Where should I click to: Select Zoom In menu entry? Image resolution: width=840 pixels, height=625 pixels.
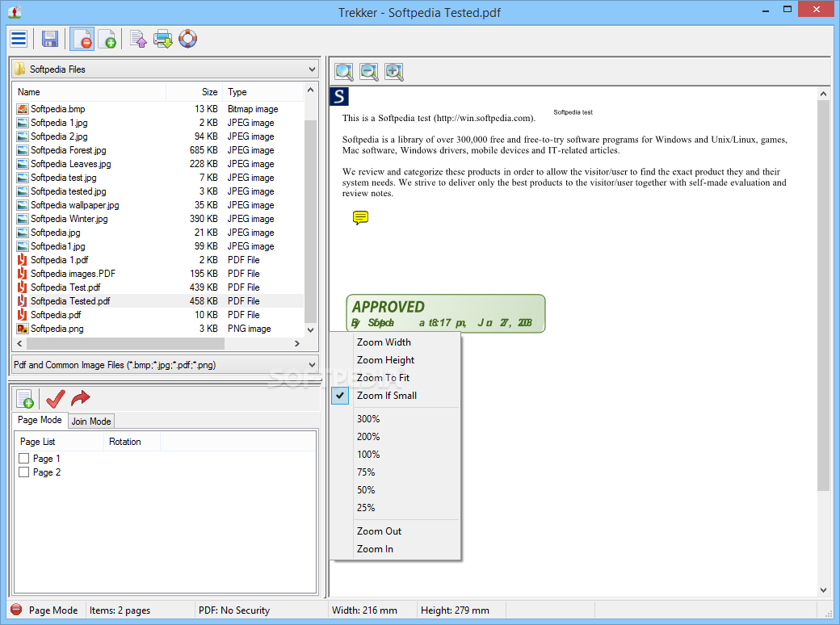pyautogui.click(x=395, y=548)
